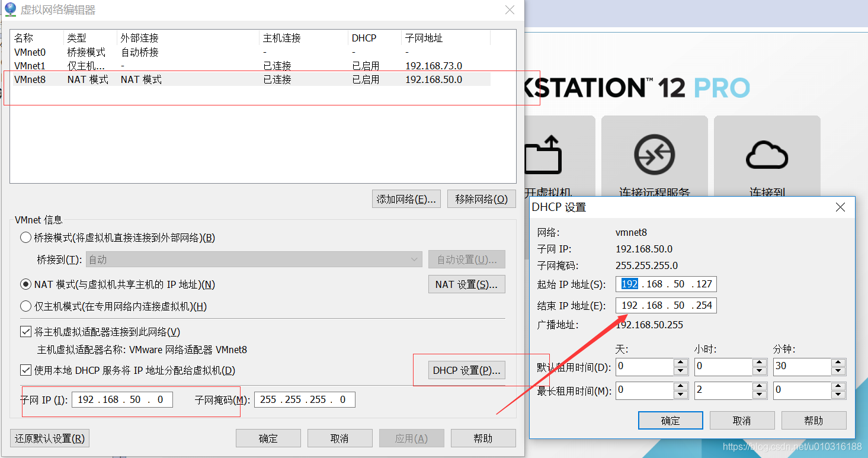Close the DHCP 设置 dialog
The width and height of the screenshot is (868, 458).
point(840,207)
